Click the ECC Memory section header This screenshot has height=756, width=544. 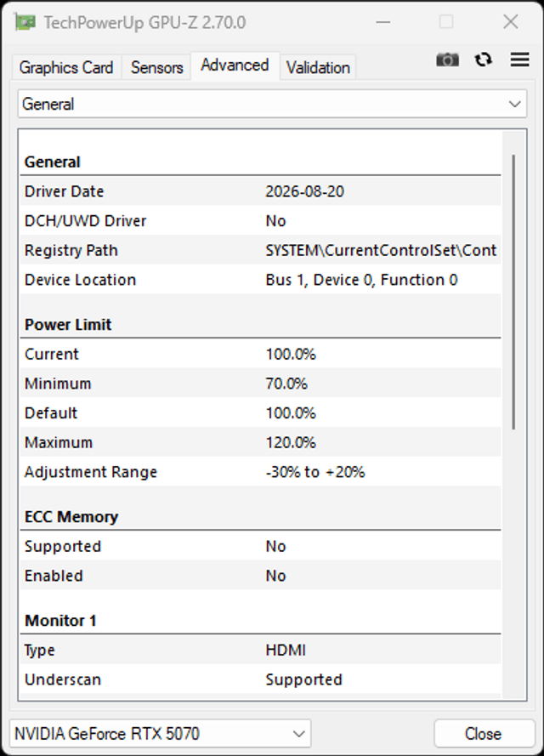pos(71,517)
